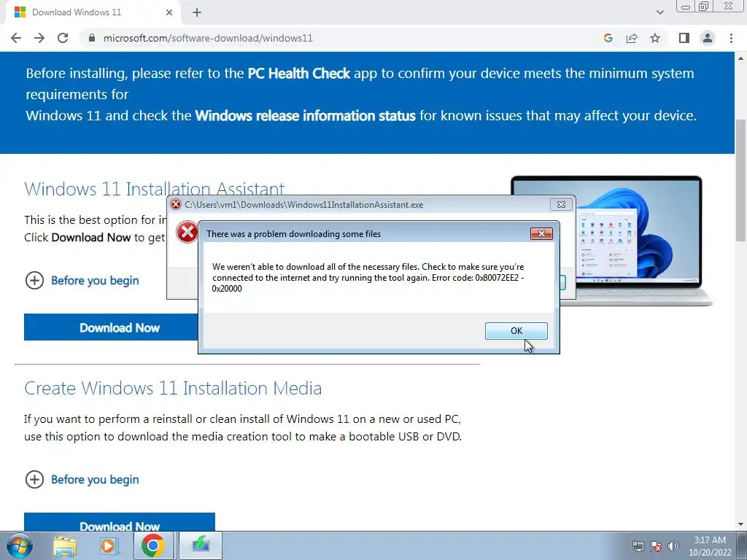The image size is (747, 560).
Task: Click scrollbar down arrow
Action: pos(740,524)
